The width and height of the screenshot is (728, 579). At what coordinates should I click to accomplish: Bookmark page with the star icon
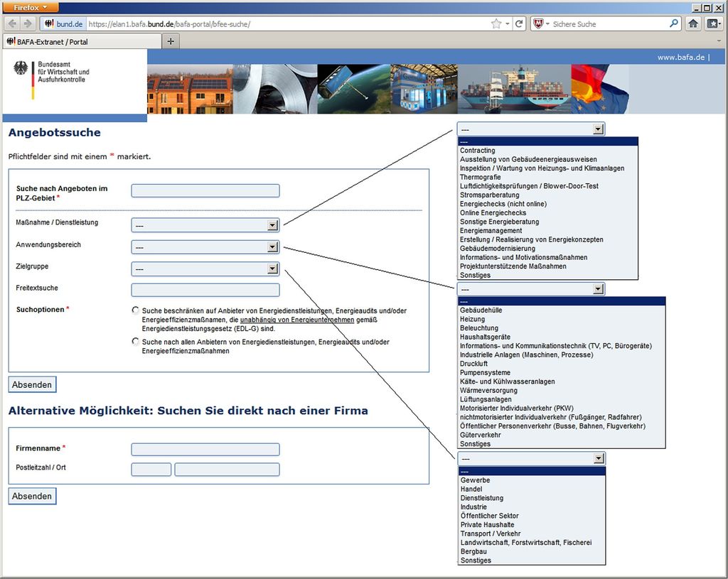coord(496,23)
